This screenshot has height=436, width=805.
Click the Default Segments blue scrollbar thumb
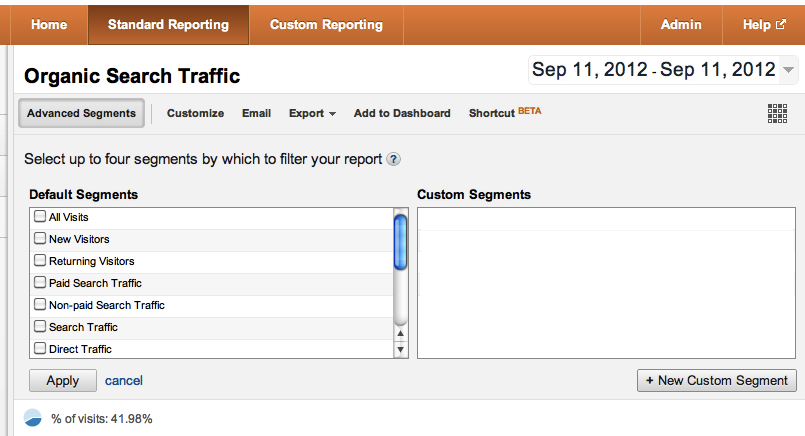(400, 242)
